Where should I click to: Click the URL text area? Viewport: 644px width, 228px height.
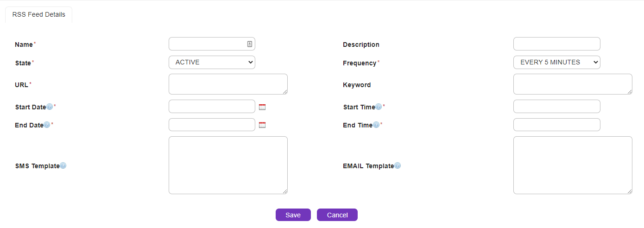pos(228,84)
